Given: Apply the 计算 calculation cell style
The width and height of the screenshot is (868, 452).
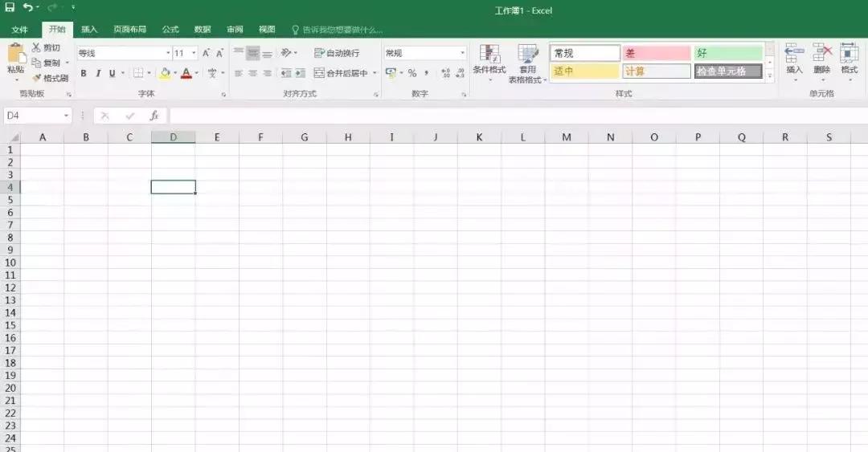Looking at the screenshot, I should point(657,71).
